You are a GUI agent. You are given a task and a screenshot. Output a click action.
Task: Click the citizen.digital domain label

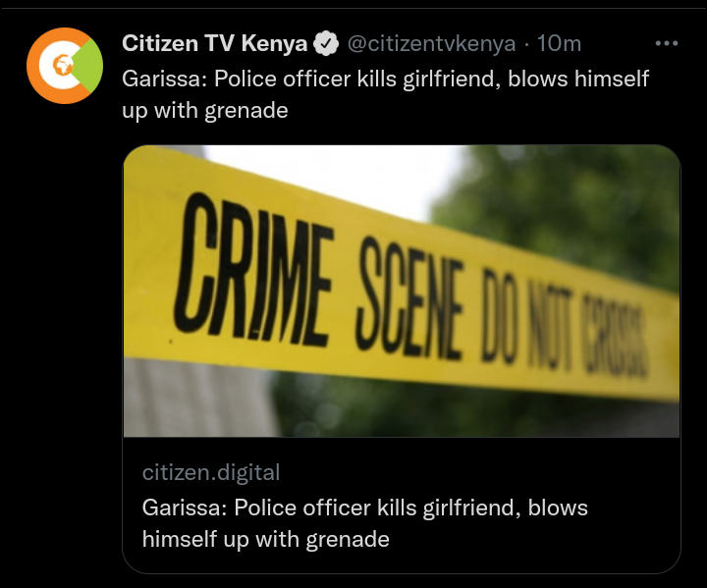[x=211, y=472]
